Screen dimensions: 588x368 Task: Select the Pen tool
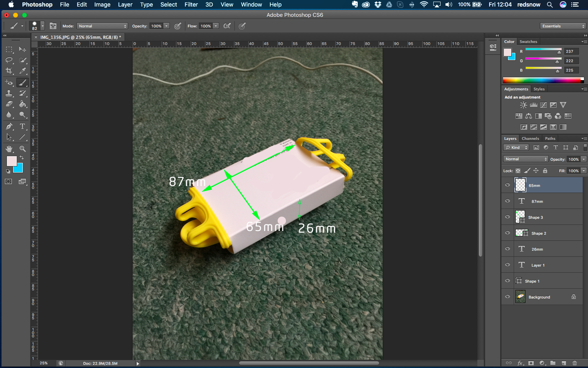pyautogui.click(x=9, y=126)
